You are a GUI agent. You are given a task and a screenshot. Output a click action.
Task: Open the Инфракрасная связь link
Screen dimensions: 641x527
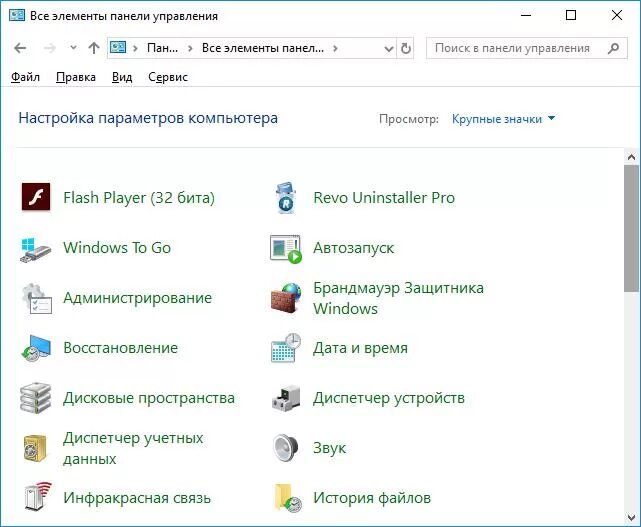pos(137,498)
